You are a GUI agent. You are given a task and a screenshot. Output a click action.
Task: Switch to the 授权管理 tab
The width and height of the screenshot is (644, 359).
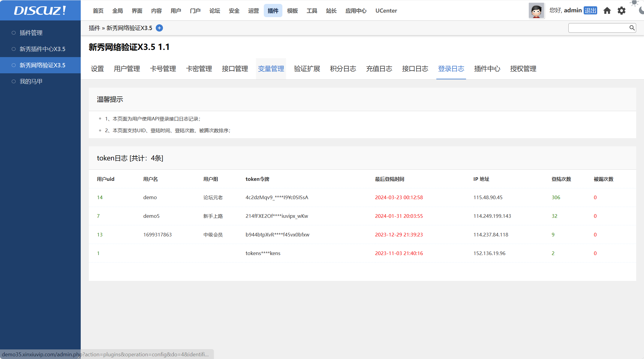pyautogui.click(x=523, y=69)
